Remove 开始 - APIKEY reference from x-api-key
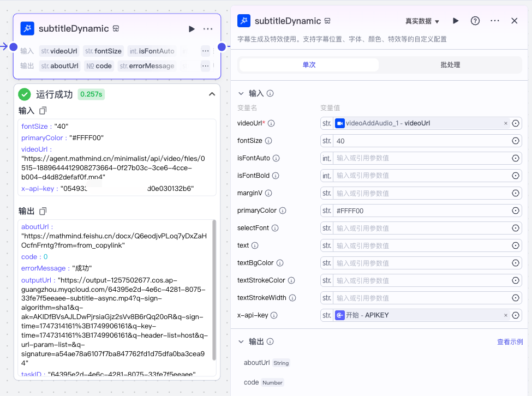The height and width of the screenshot is (396, 532). pos(505,315)
